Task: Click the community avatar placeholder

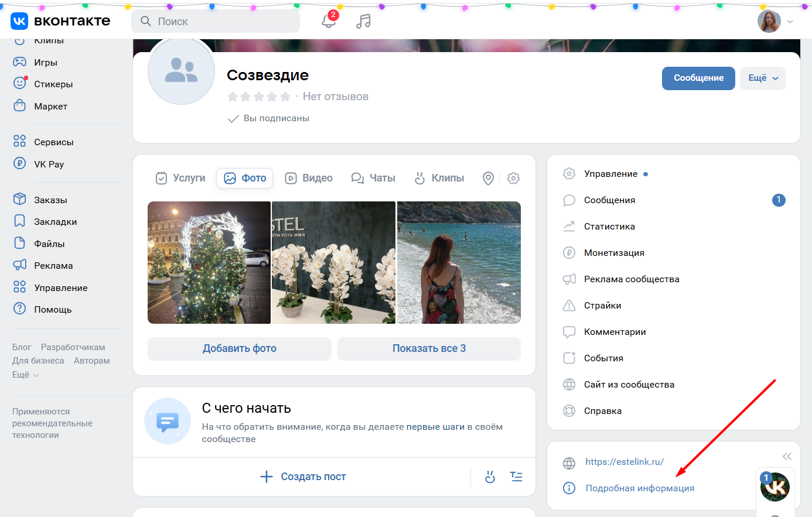Action: (182, 71)
